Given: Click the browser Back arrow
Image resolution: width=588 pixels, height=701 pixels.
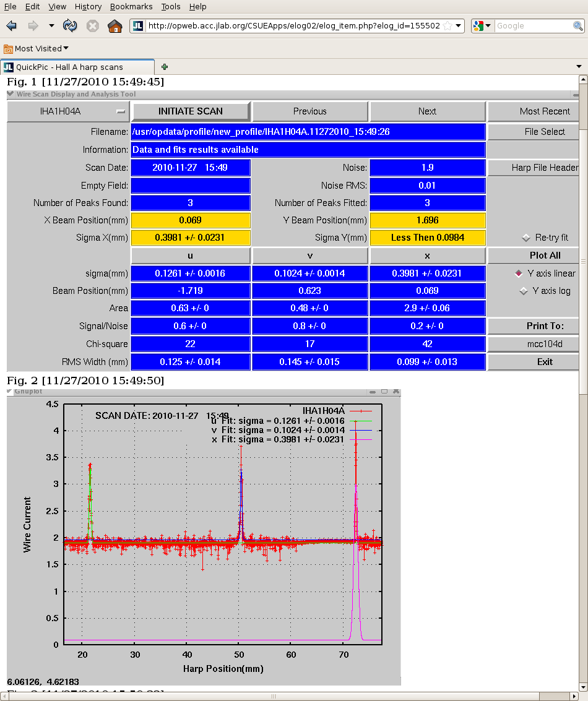Looking at the screenshot, I should pyautogui.click(x=12, y=26).
